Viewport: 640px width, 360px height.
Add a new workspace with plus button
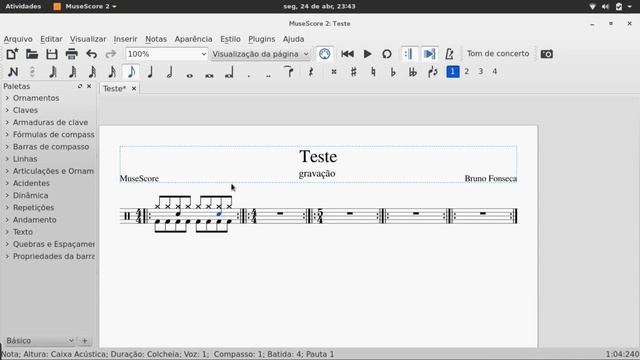pyautogui.click(x=85, y=340)
